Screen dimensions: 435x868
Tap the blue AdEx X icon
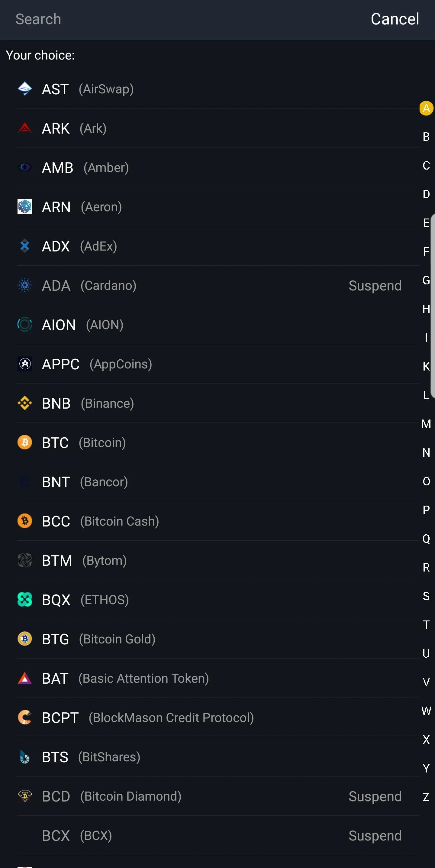24,246
